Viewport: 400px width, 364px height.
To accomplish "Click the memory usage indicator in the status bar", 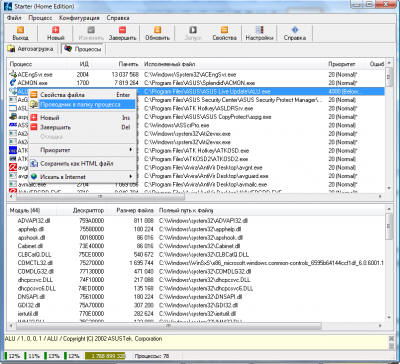I will pos(105,356).
